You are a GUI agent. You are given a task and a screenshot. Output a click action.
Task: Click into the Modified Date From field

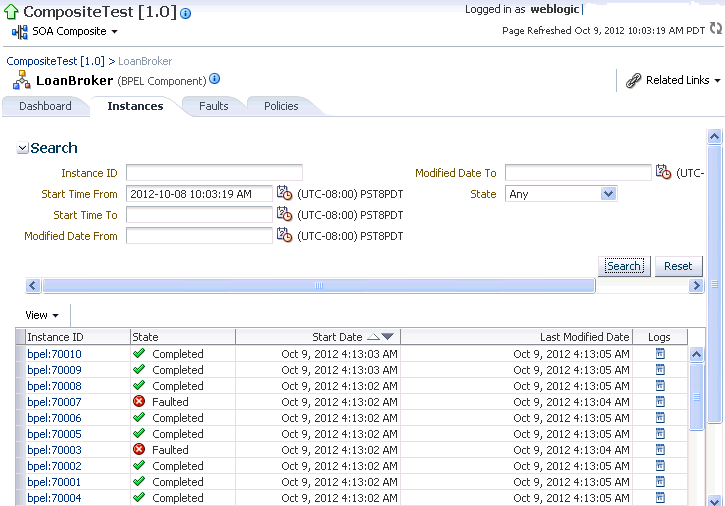[199, 236]
